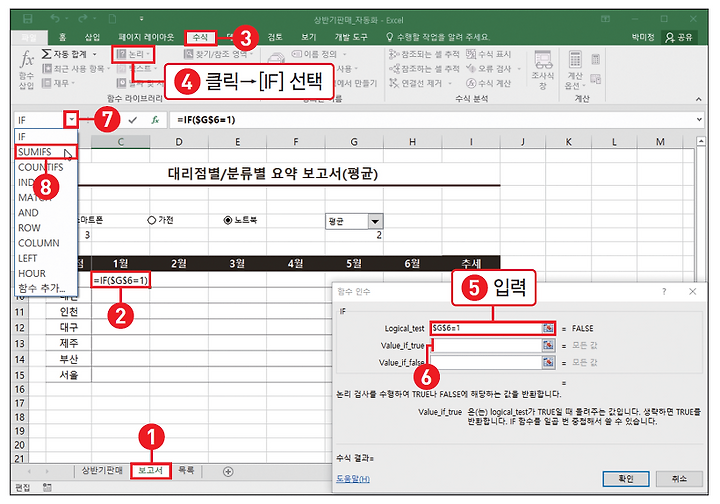Open Error Checking dropdown arrow
Screen dimensions: 720x504
click(519, 69)
